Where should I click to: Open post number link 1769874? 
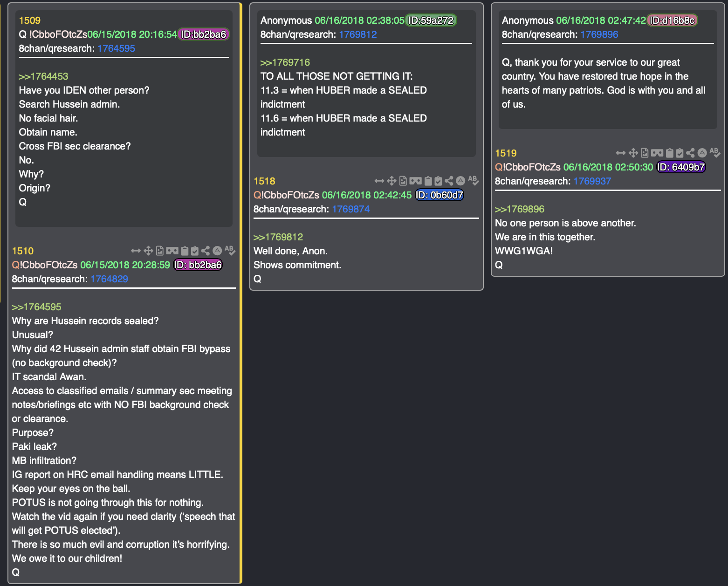350,209
